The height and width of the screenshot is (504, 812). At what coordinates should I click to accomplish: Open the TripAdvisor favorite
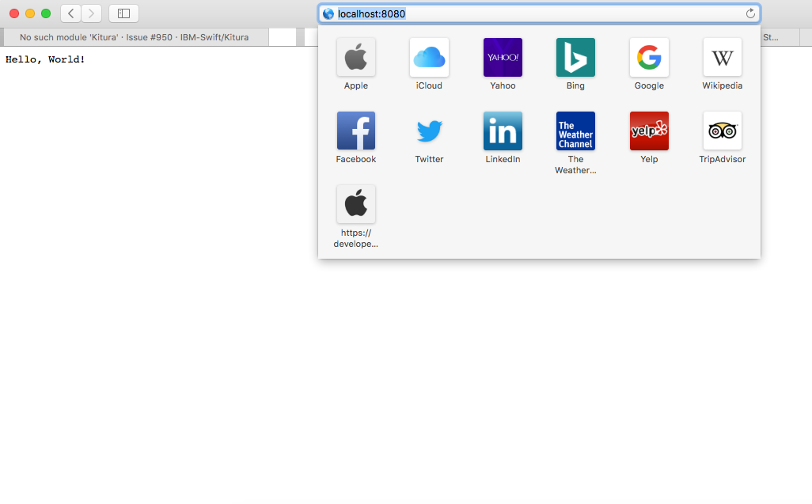pos(722,131)
